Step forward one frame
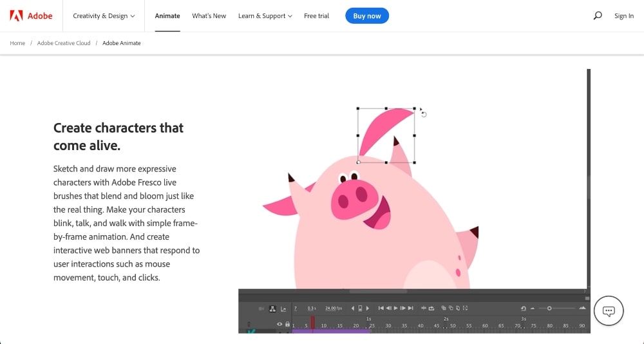Viewport: 644px width, 344px height. (403, 308)
